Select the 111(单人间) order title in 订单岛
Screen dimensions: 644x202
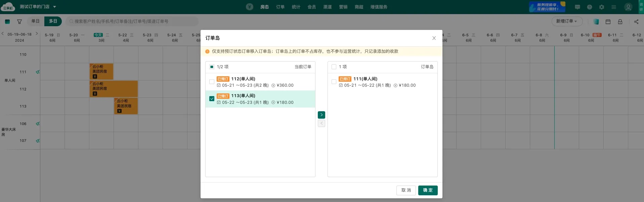point(366,79)
